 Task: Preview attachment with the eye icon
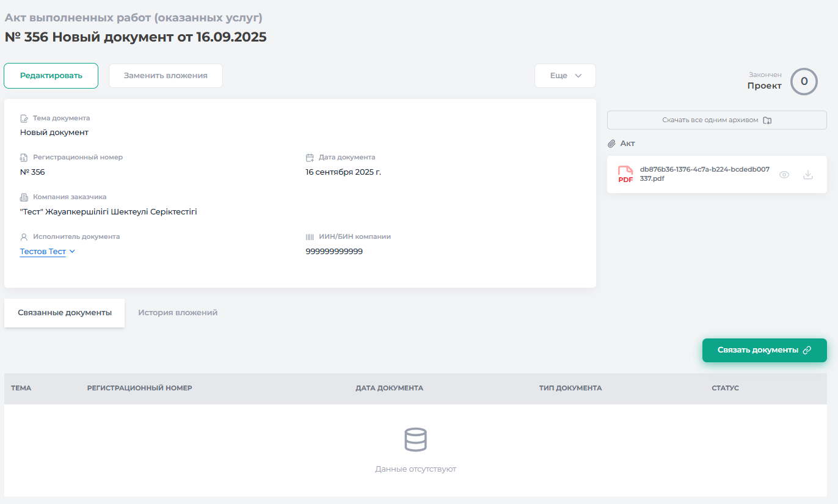(784, 175)
